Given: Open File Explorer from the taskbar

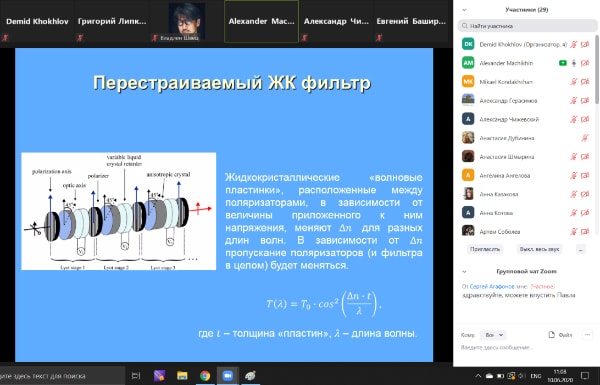Looking at the screenshot, I should pyautogui.click(x=182, y=376).
